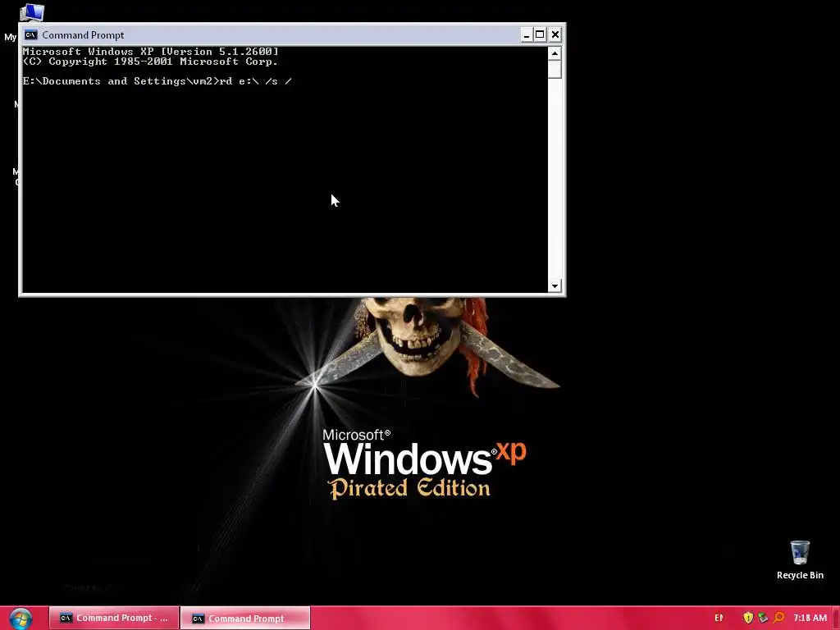This screenshot has height=630, width=840.
Task: Minimize the Command Prompt window
Action: tap(527, 34)
